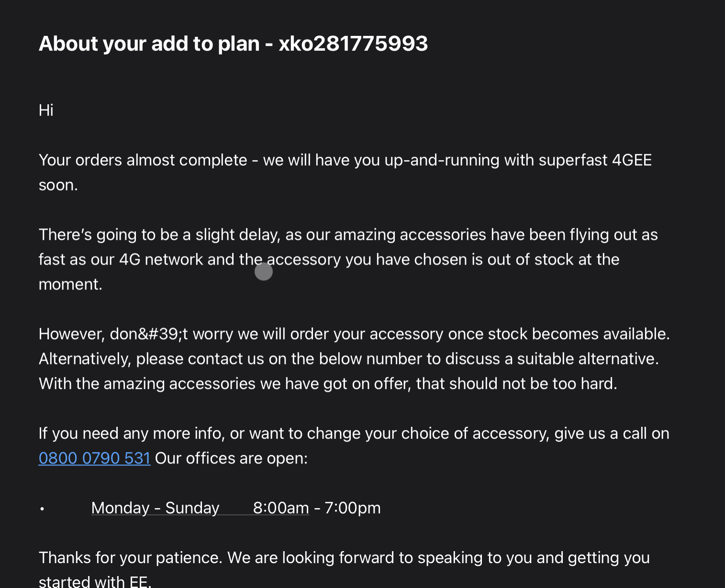The image size is (725, 588).
Task: Click the word 'moment.' ending second paragraph
Action: [x=70, y=284]
